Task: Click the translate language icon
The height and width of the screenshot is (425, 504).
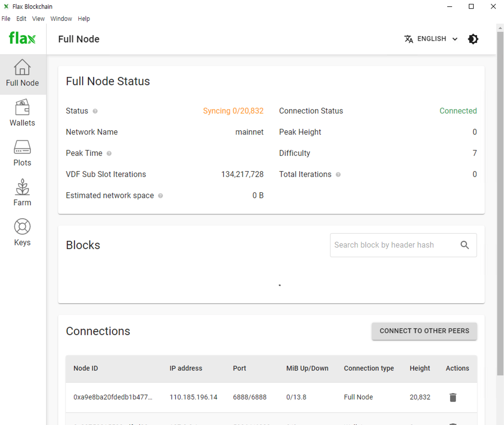Action: pos(408,39)
